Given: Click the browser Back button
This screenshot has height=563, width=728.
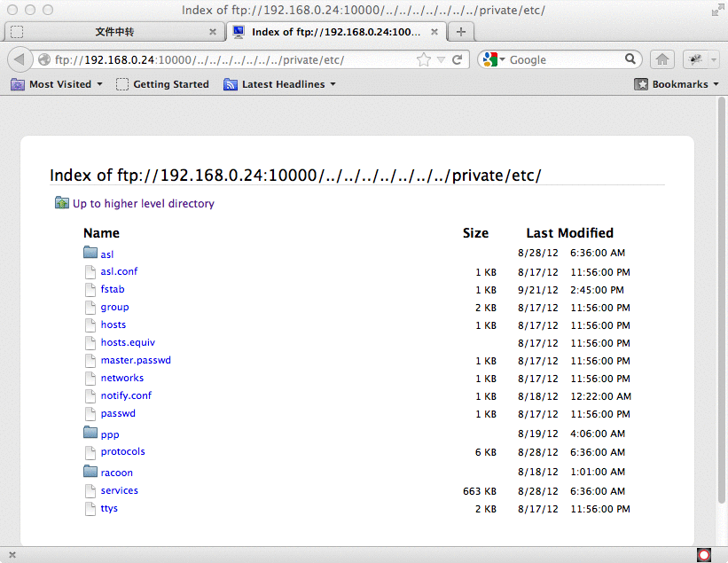Looking at the screenshot, I should click(20, 59).
